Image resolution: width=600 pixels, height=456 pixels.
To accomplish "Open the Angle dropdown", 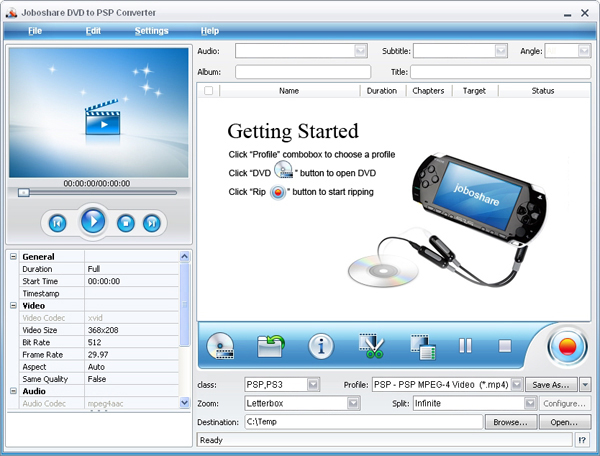I will [584, 51].
